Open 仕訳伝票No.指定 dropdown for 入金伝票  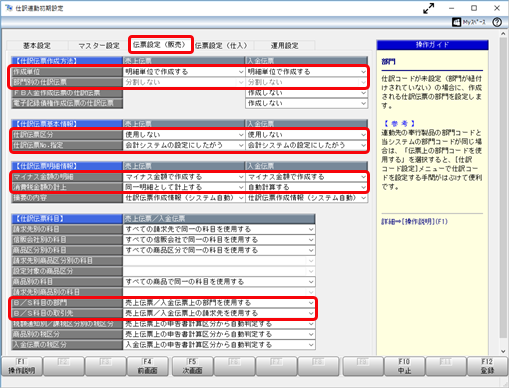pyautogui.click(x=306, y=145)
